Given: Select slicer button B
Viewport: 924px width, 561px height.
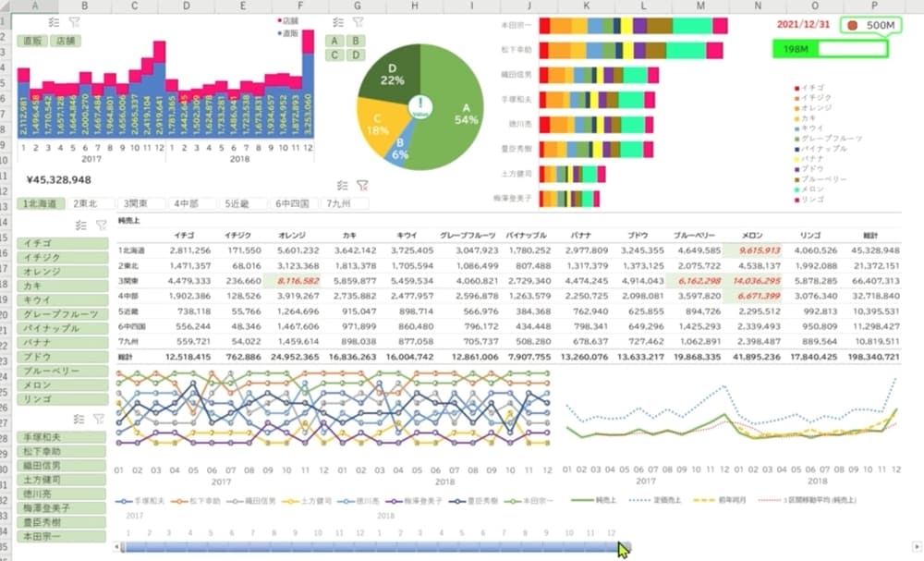Looking at the screenshot, I should 356,42.
